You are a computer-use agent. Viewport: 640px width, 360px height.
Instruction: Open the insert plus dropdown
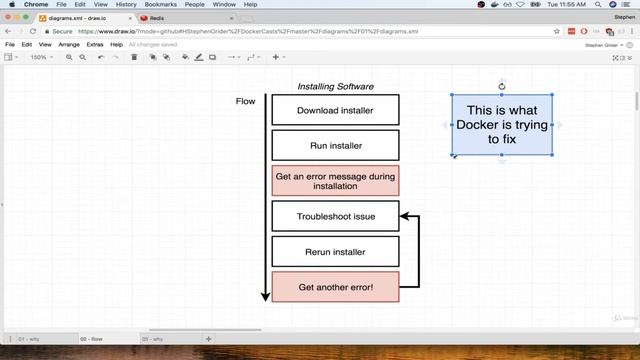pyautogui.click(x=278, y=58)
